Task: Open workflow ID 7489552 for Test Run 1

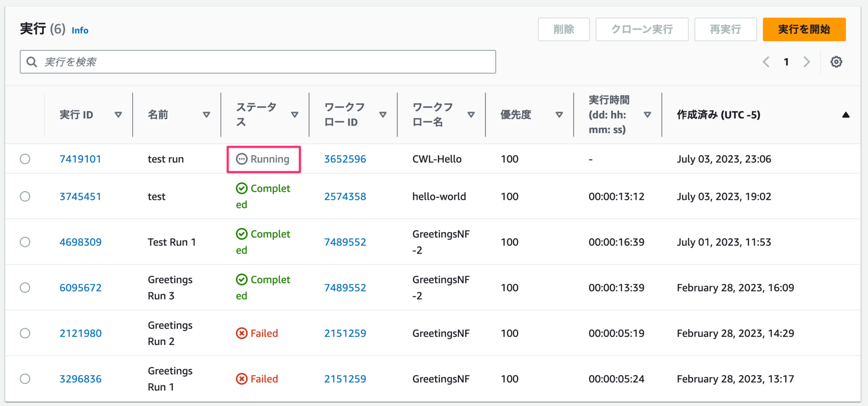Action: click(x=345, y=242)
